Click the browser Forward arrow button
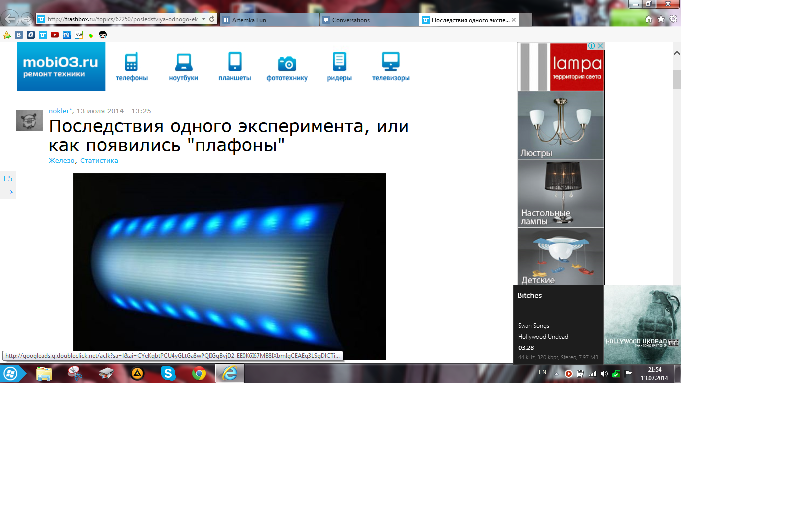Viewport: 812px width, 526px height. pos(27,19)
